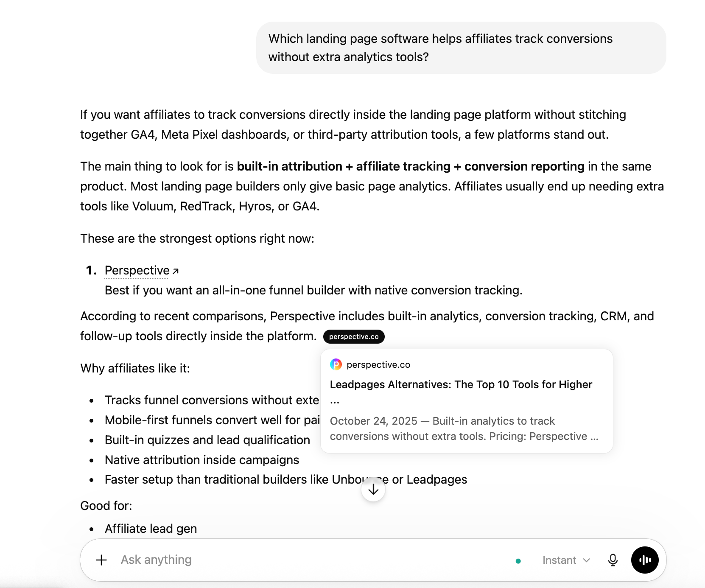Open the Instant model dropdown

click(566, 560)
